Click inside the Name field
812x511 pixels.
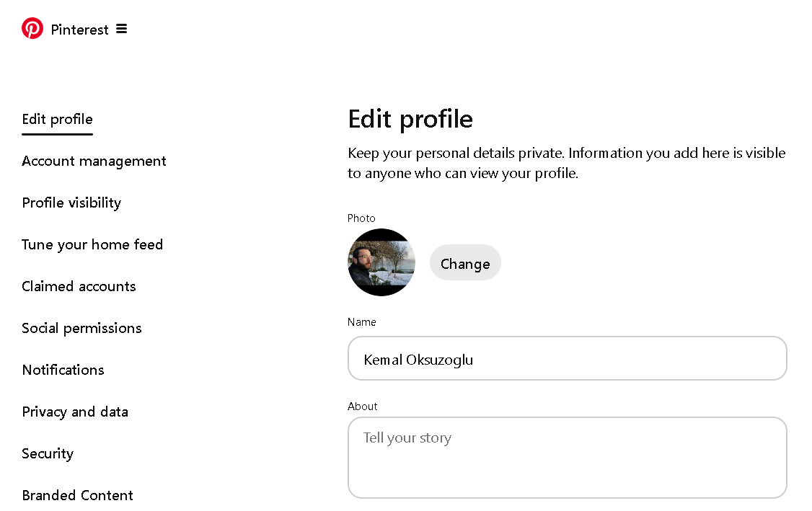(568, 358)
